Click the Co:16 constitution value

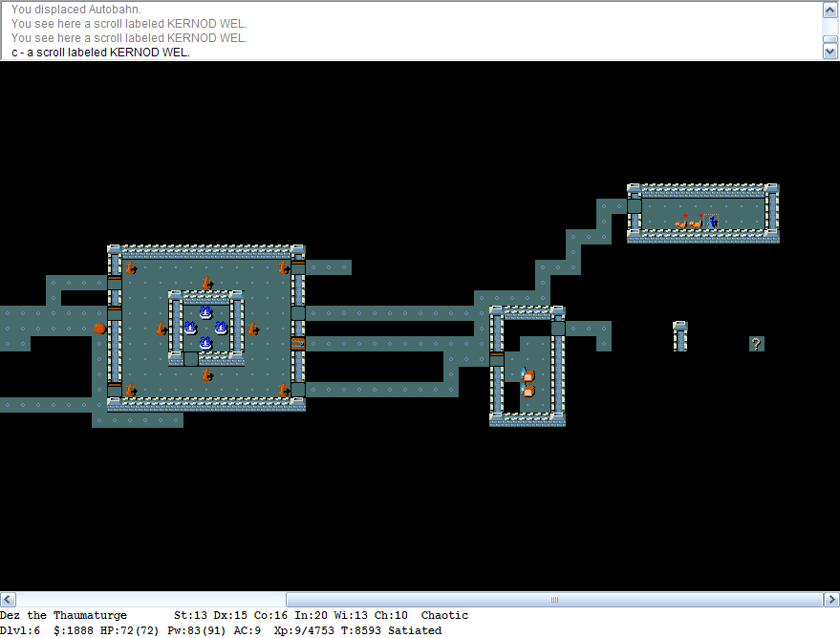pyautogui.click(x=270, y=615)
